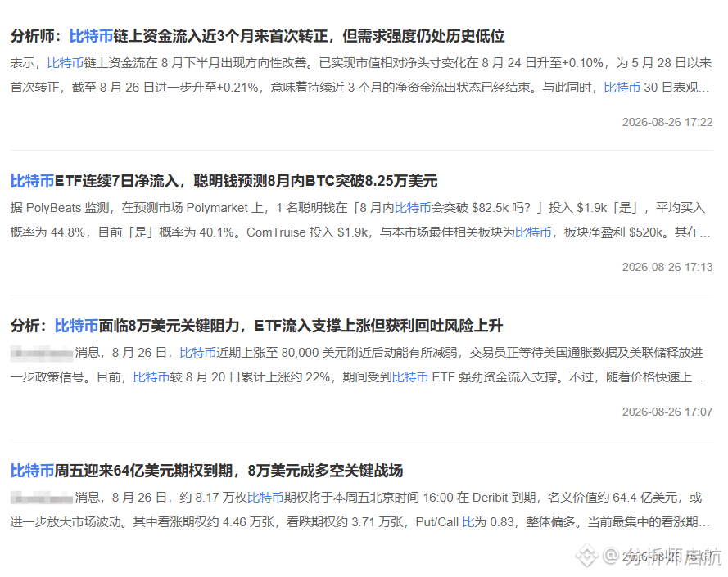This screenshot has width=728, height=577.
Task: Open headline 比特币ETF连续7日净流入
Action: (x=224, y=181)
